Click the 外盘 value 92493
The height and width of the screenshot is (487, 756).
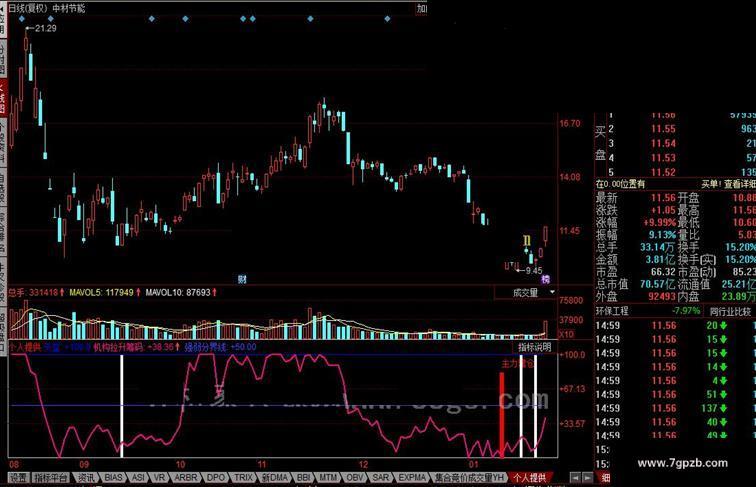tap(662, 297)
